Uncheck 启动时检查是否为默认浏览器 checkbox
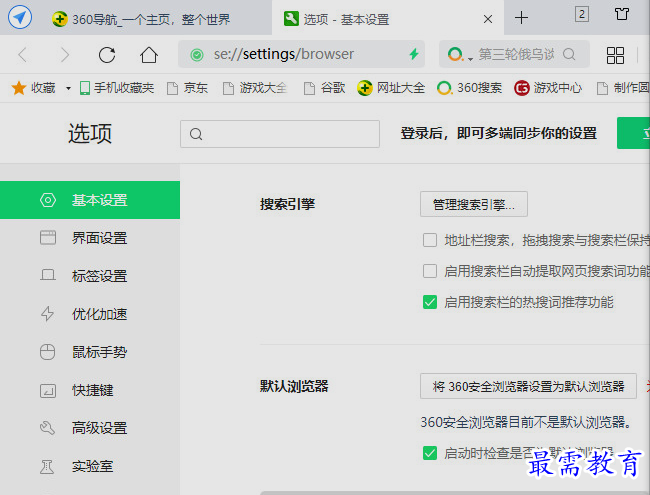This screenshot has height=495, width=650. tap(430, 453)
